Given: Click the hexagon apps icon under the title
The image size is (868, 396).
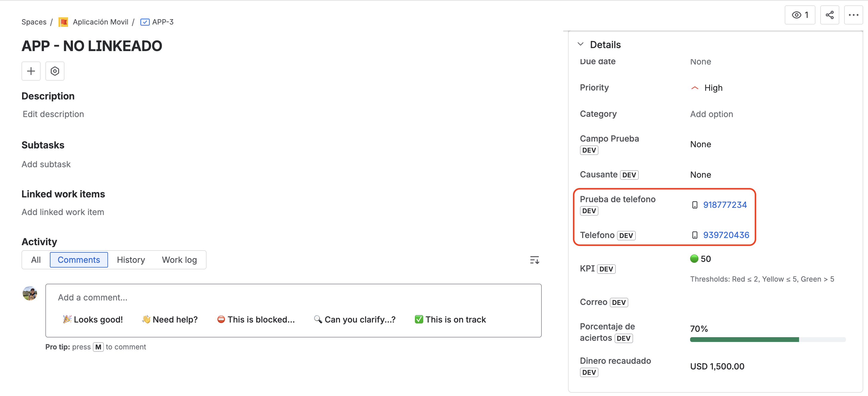Looking at the screenshot, I should coord(55,71).
